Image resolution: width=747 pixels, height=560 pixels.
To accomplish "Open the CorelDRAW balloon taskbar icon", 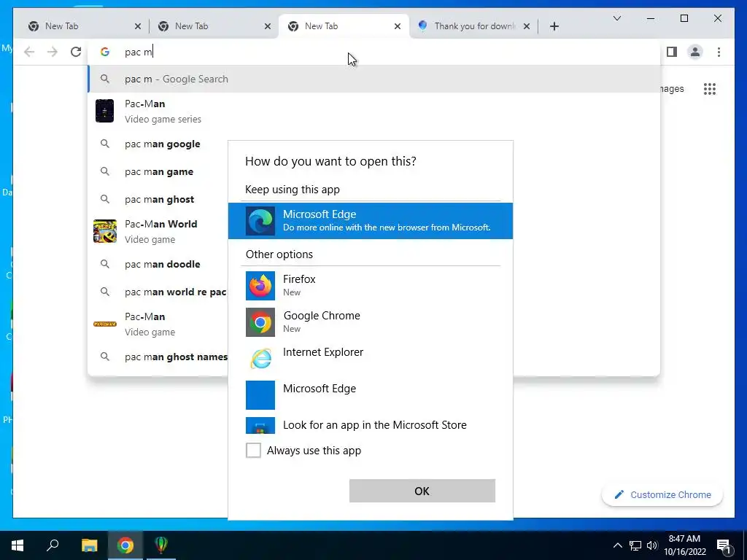I will pos(161,545).
